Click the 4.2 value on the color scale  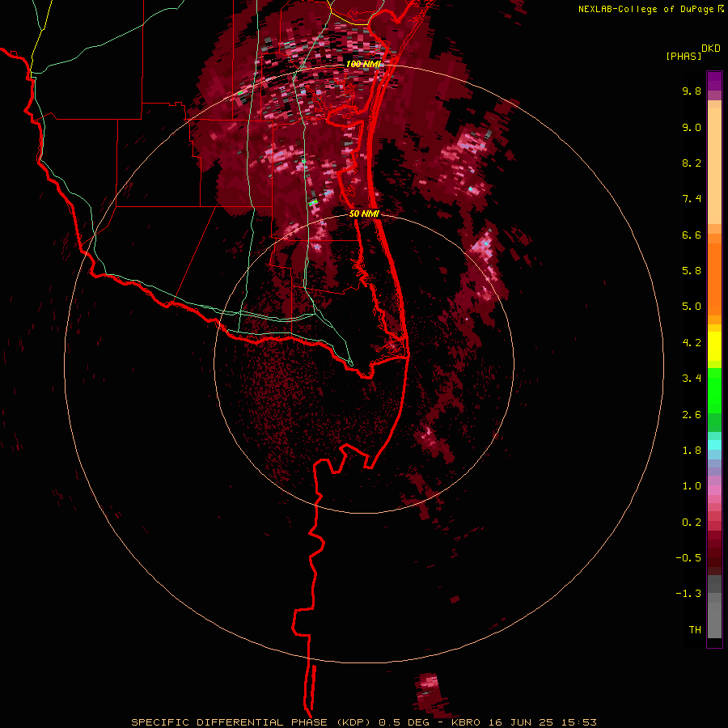tap(692, 343)
